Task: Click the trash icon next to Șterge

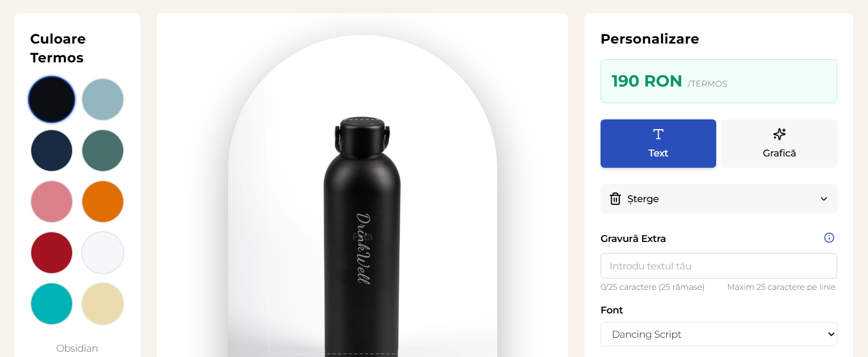Action: point(615,199)
